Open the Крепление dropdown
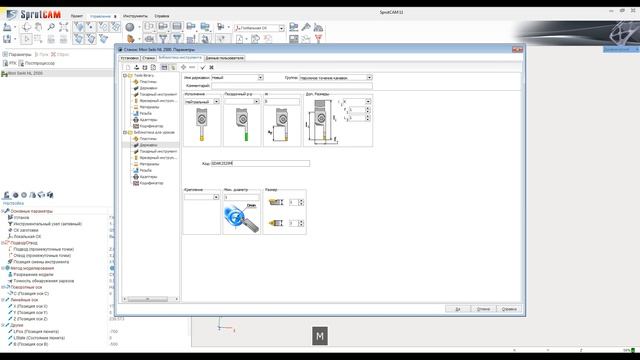Viewport: 640px width, 360px height. pyautogui.click(x=216, y=197)
